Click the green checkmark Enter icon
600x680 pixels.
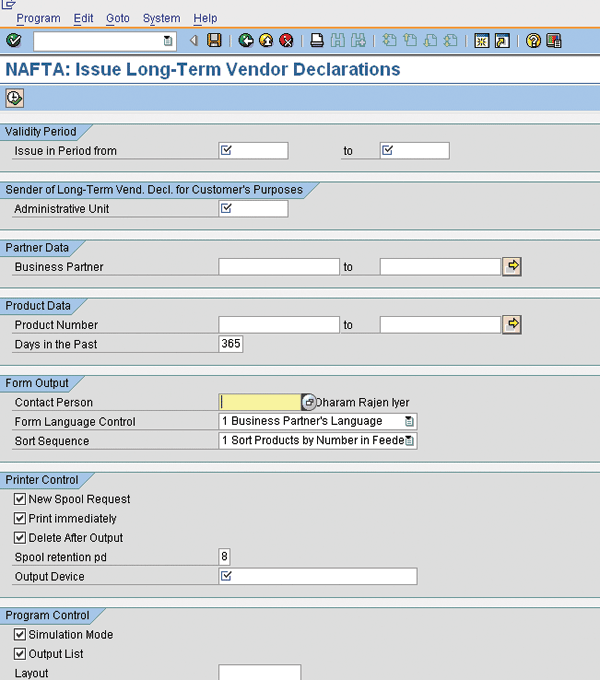coord(13,41)
